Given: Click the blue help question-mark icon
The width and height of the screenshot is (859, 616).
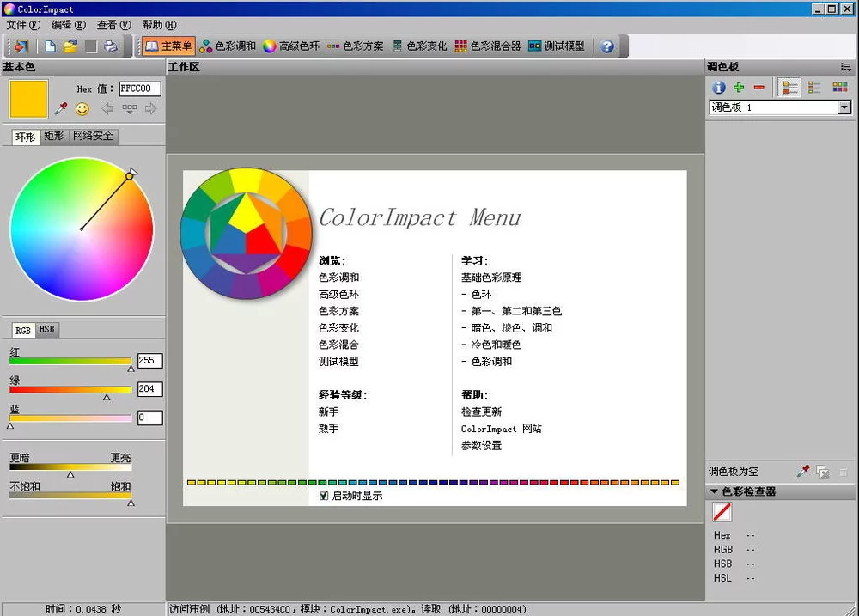Looking at the screenshot, I should (607, 46).
